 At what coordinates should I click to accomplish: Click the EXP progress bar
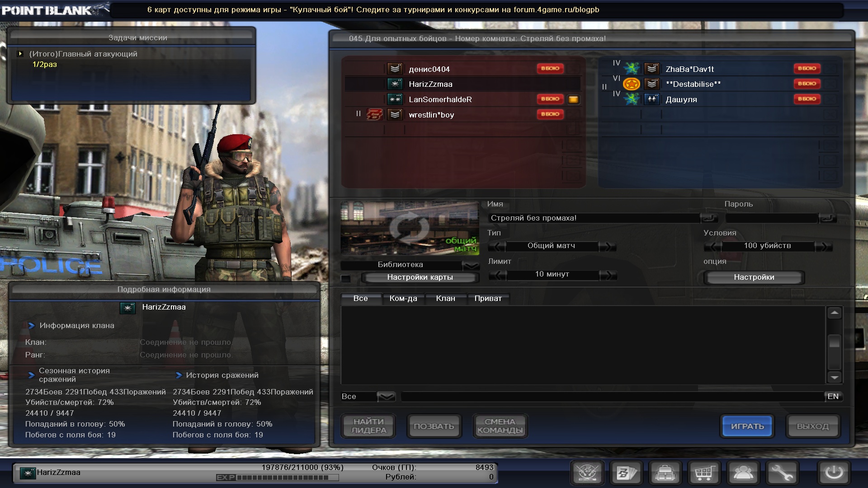(x=288, y=477)
